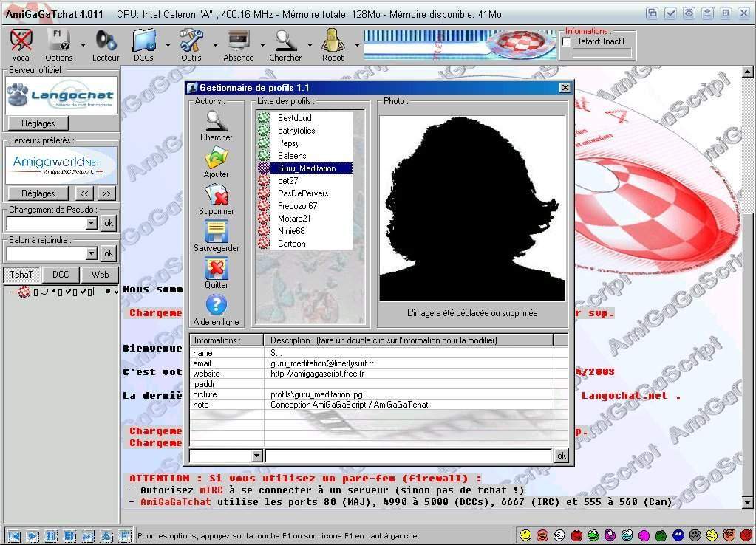Switch to the Web tab

click(x=100, y=275)
